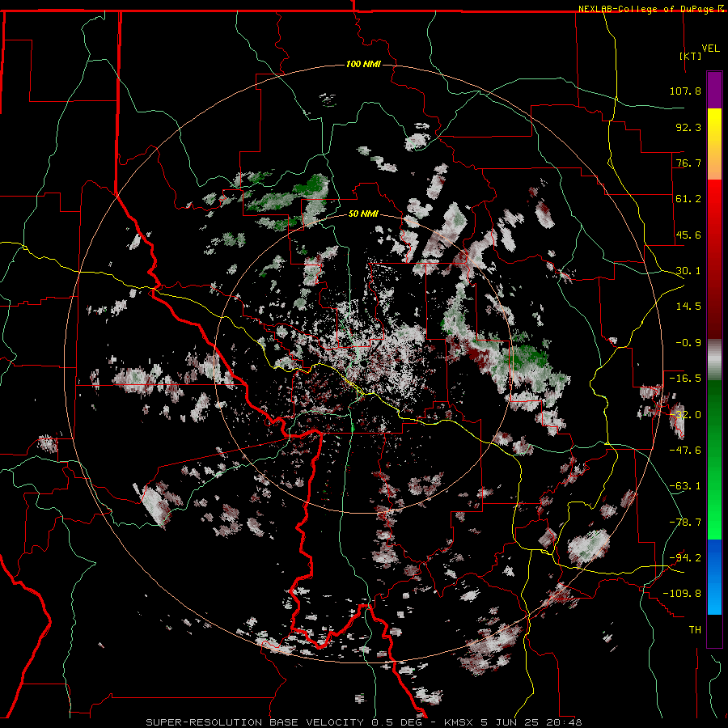Click the VEL legend title

(710, 49)
